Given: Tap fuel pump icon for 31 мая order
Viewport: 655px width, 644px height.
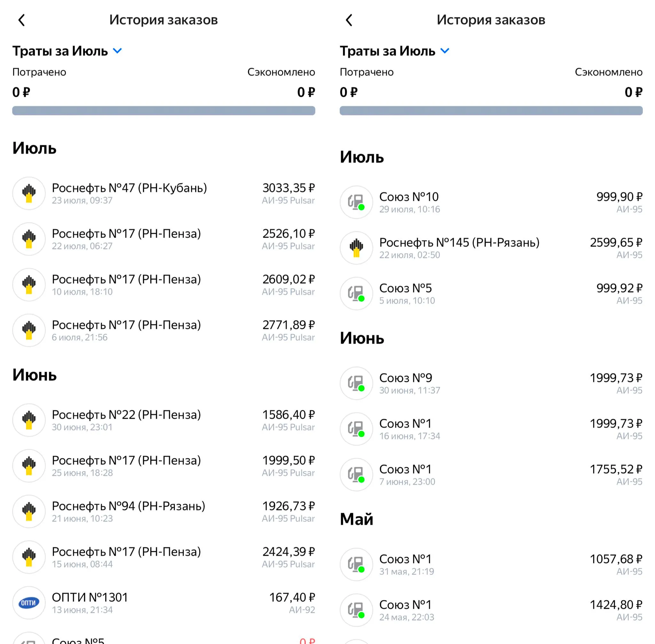Looking at the screenshot, I should pyautogui.click(x=356, y=564).
